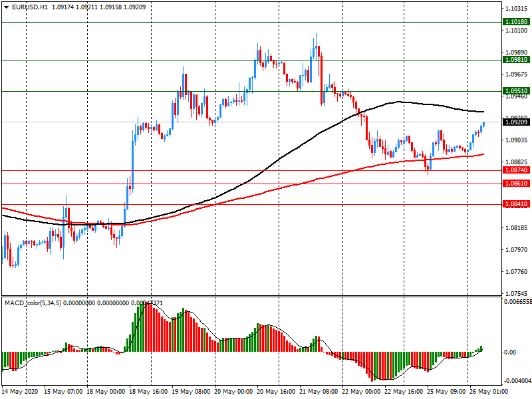The width and height of the screenshot is (532, 399).
Task: Click the 20 May 16:00 time label
Action: tap(276, 392)
